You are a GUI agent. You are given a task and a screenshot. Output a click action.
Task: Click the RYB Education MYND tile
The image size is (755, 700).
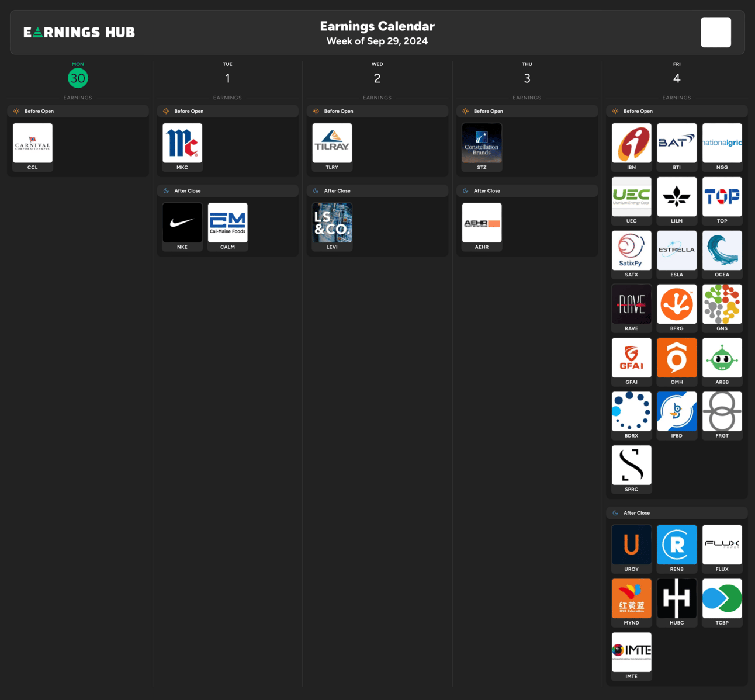[632, 602]
